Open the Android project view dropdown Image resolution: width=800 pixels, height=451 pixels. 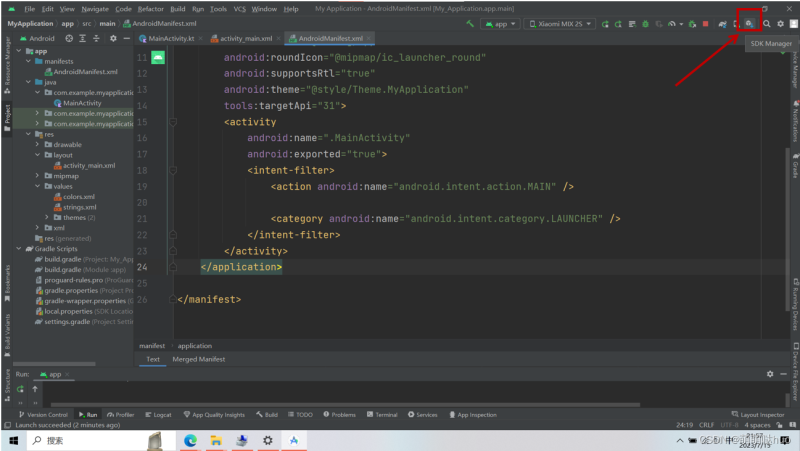click(x=37, y=38)
